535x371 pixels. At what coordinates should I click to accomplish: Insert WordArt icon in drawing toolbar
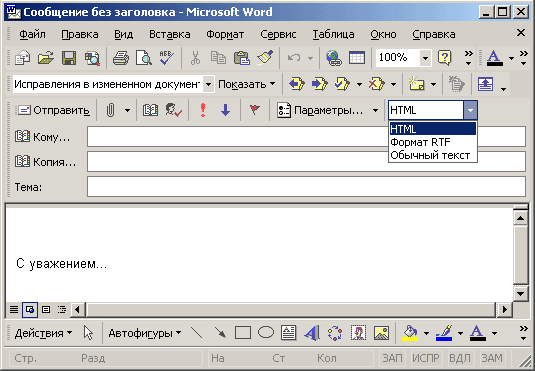[312, 333]
